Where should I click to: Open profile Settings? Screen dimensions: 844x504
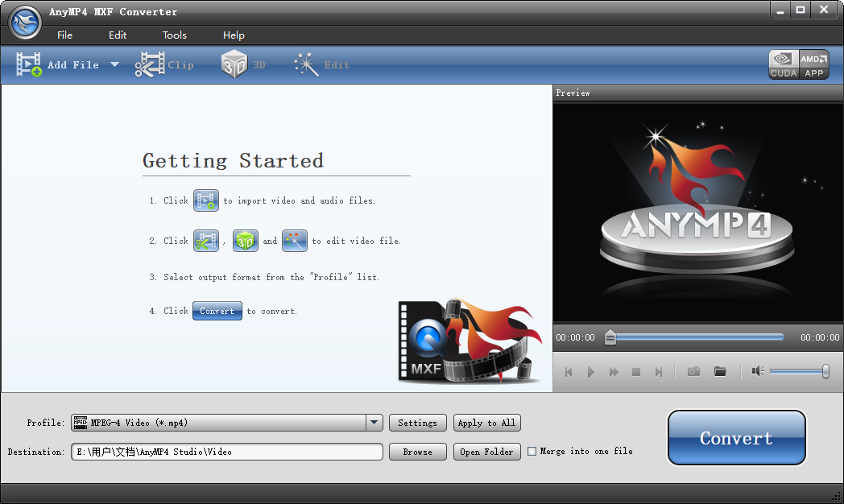(418, 423)
